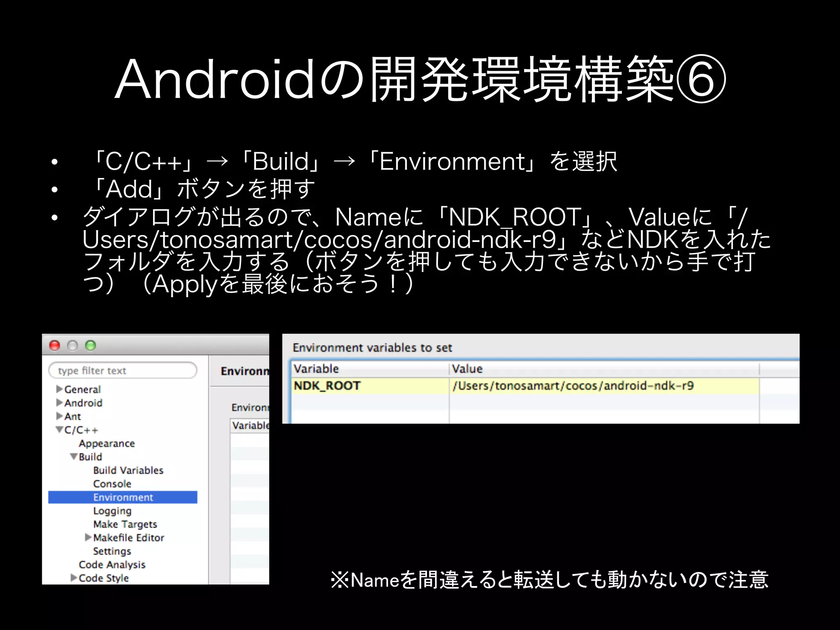The height and width of the screenshot is (630, 840).
Task: Select the Android preferences category
Action: point(83,403)
